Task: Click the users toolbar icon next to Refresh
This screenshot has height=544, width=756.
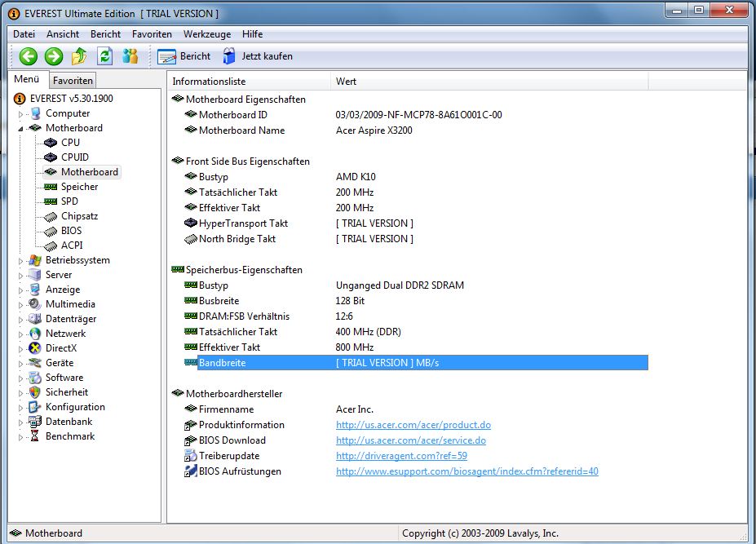Action: [x=130, y=56]
